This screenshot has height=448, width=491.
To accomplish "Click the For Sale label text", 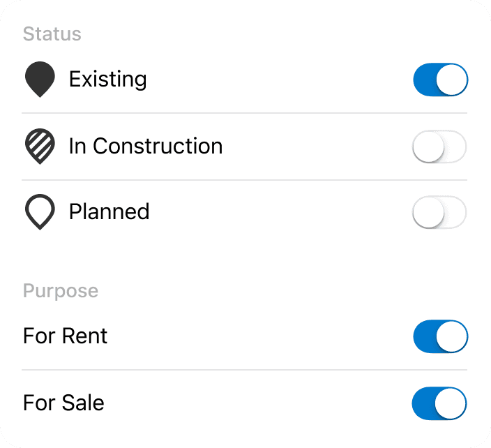I will pyautogui.click(x=63, y=403).
